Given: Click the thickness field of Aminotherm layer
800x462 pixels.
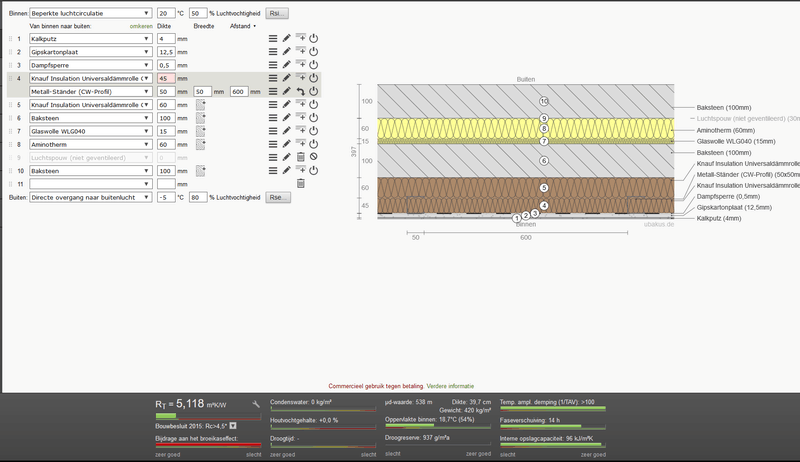Looking at the screenshot, I should (x=165, y=144).
